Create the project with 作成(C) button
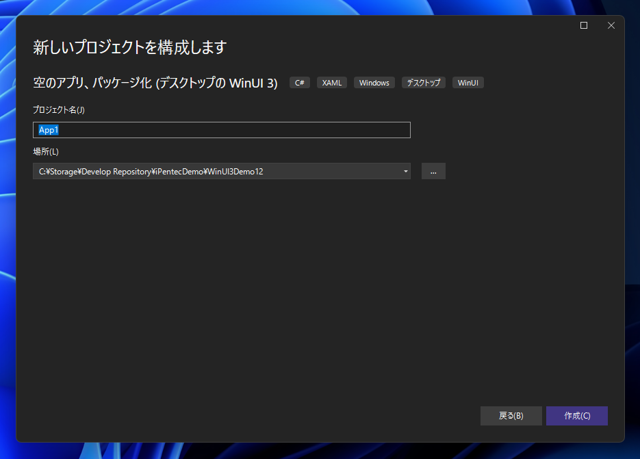640x459 pixels. (x=577, y=416)
